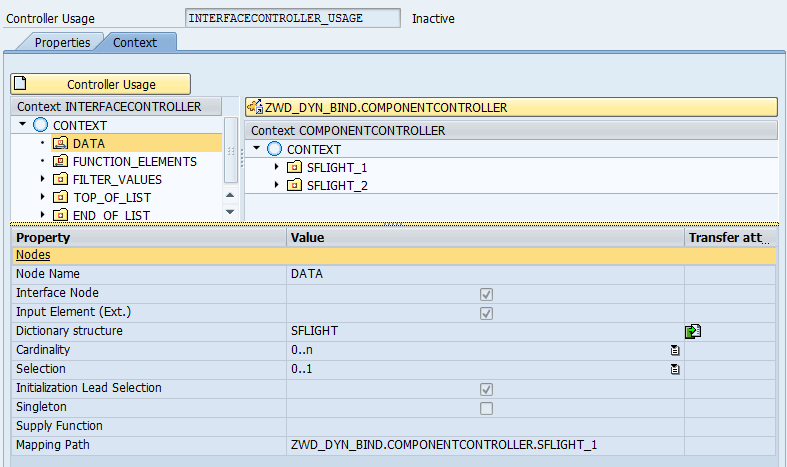Expand the SFLIGHT_2 node
787x467 pixels.
click(x=277, y=185)
